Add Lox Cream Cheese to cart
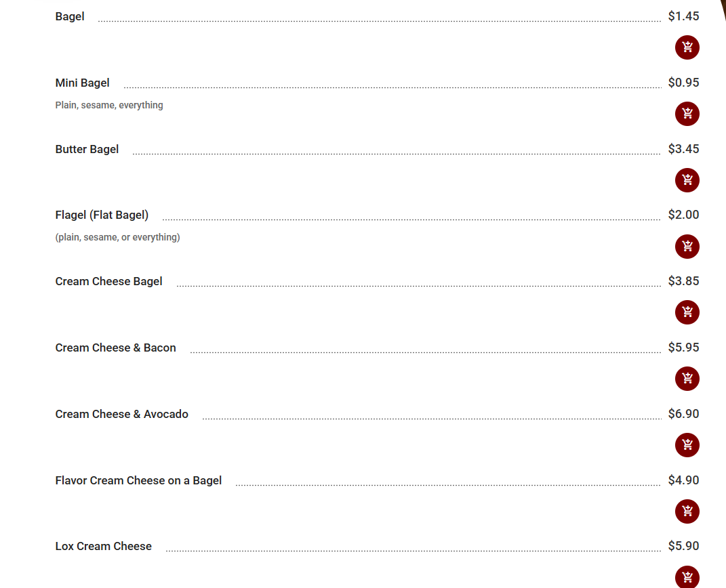Viewport: 726px width, 588px height. [x=687, y=577]
